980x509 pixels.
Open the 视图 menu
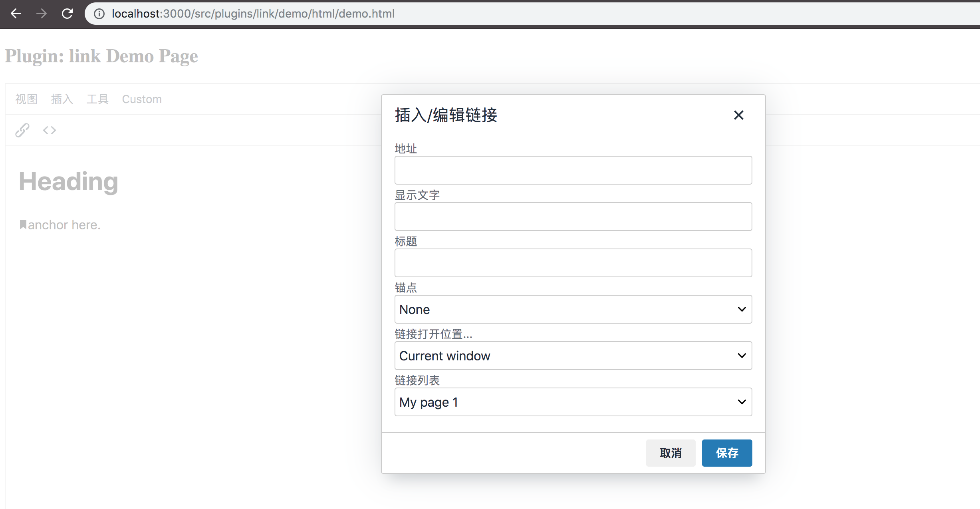(26, 99)
